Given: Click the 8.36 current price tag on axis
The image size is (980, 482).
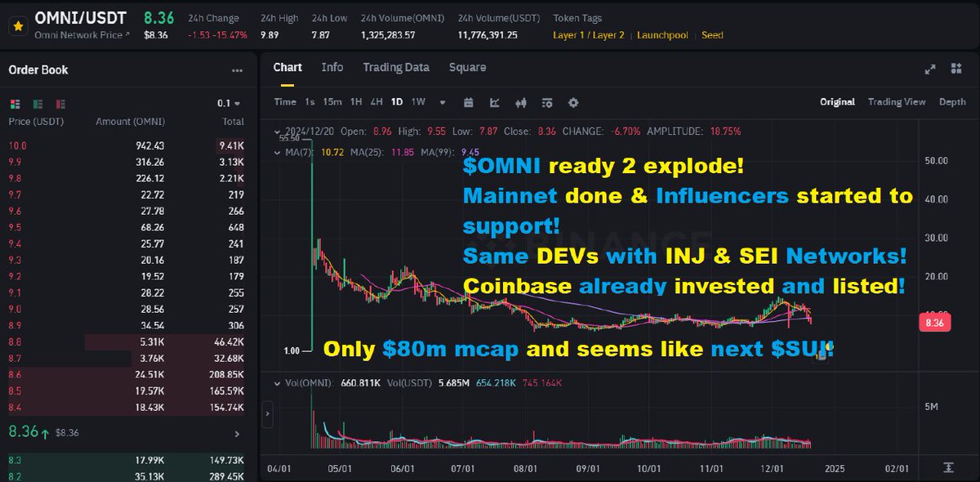Looking at the screenshot, I should click(x=935, y=323).
